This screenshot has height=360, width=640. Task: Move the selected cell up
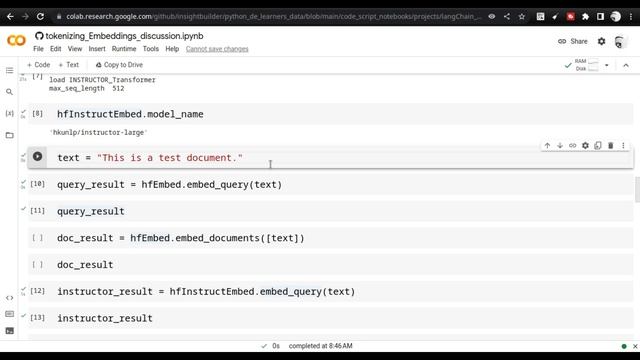(547, 145)
